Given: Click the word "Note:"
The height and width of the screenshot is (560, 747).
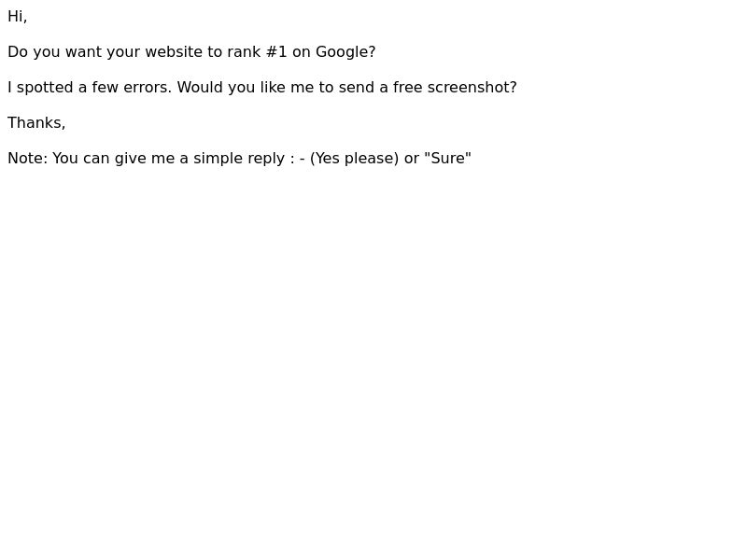Looking at the screenshot, I should (28, 158).
